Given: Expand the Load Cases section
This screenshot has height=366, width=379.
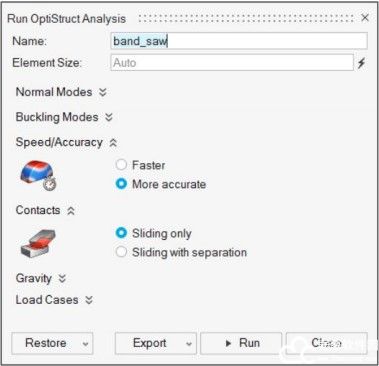Looking at the screenshot, I should (89, 300).
